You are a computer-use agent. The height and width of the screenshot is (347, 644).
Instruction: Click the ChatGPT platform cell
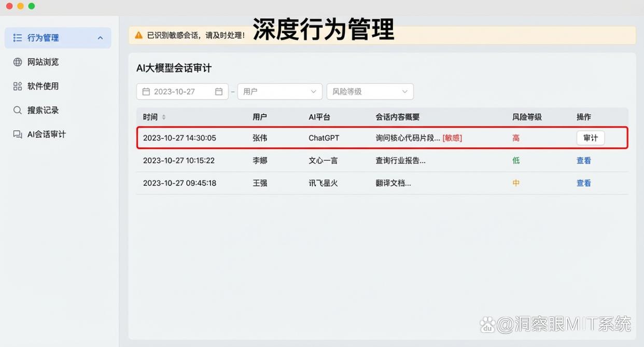[x=324, y=138]
